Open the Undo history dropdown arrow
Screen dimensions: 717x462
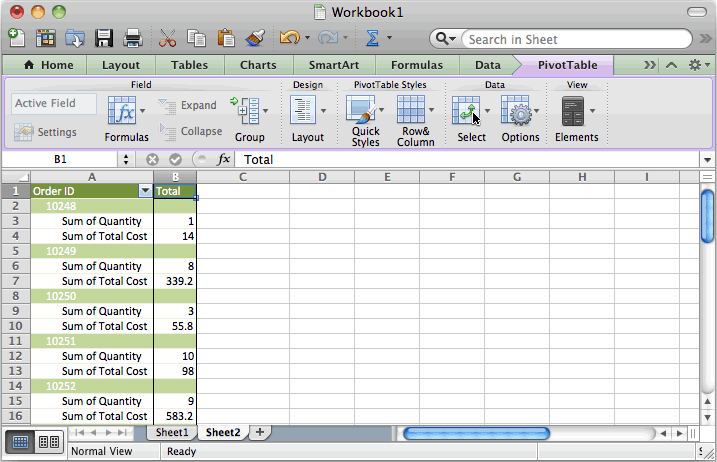click(307, 38)
